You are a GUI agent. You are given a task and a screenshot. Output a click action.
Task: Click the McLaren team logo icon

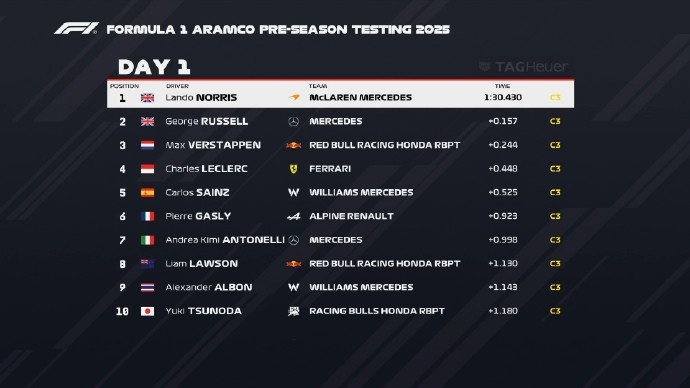[x=294, y=97]
